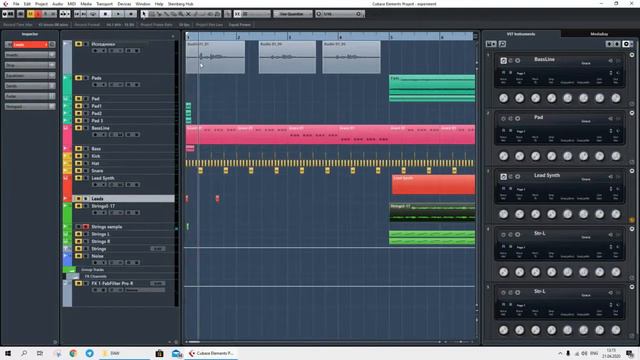Click the timeline ruler at bar 3
Viewport: 640px width, 360px height.
289,37
